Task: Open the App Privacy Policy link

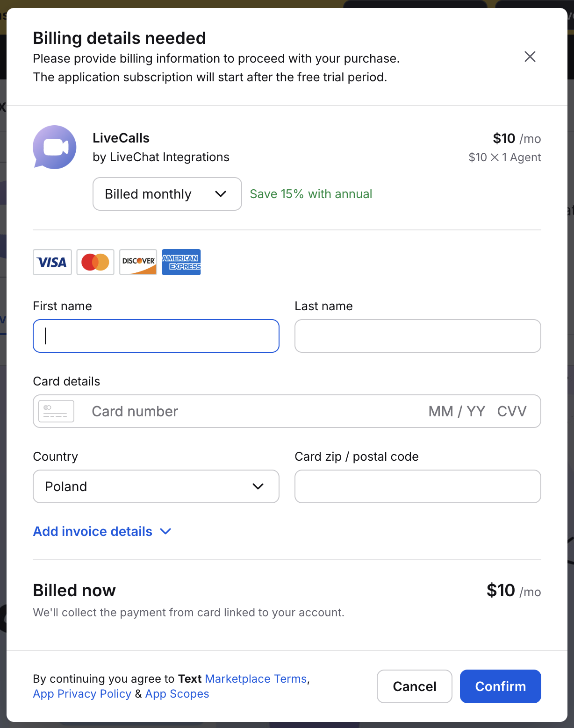Action: (82, 694)
